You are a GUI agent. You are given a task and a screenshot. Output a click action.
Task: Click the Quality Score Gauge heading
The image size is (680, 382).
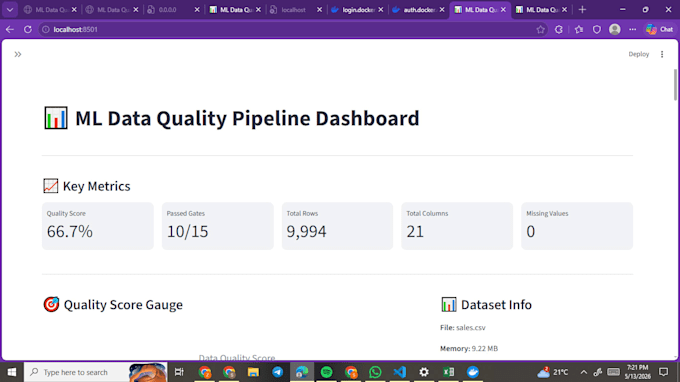click(123, 305)
